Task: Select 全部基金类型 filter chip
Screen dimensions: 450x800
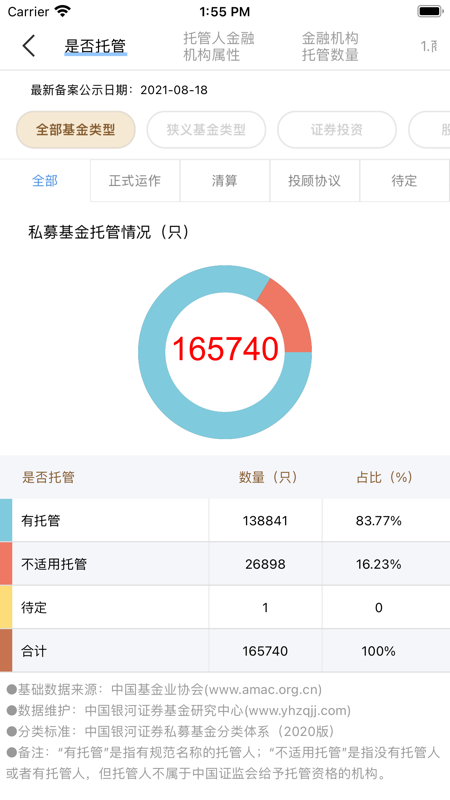Action: [x=76, y=130]
